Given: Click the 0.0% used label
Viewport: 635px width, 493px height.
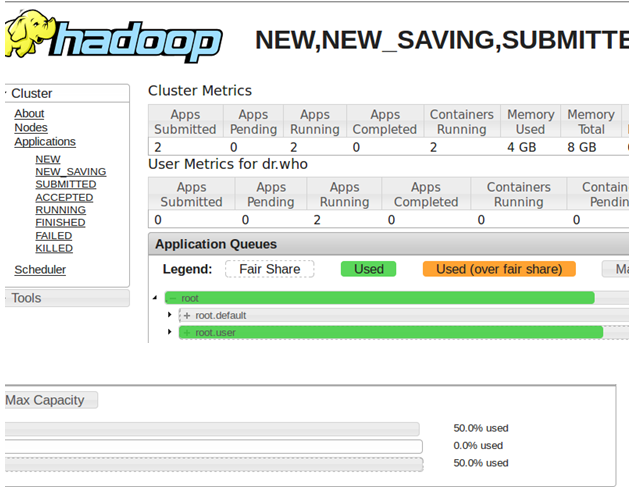Looking at the screenshot, I should [478, 446].
